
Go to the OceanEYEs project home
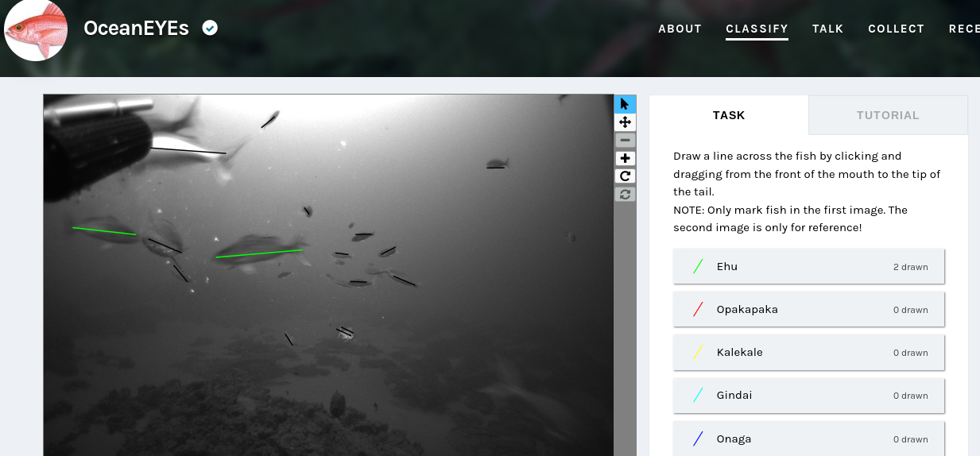click(x=136, y=29)
